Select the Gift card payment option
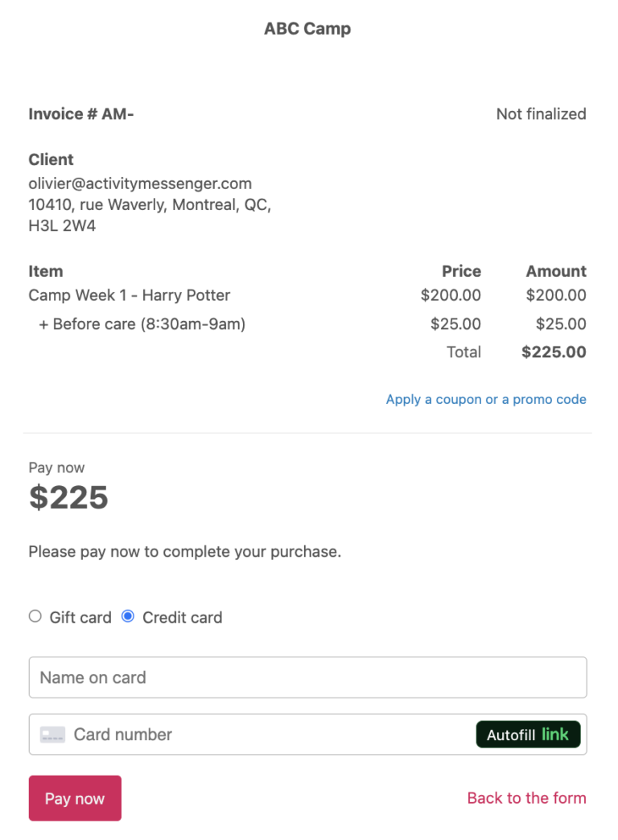618x840 pixels. point(35,616)
